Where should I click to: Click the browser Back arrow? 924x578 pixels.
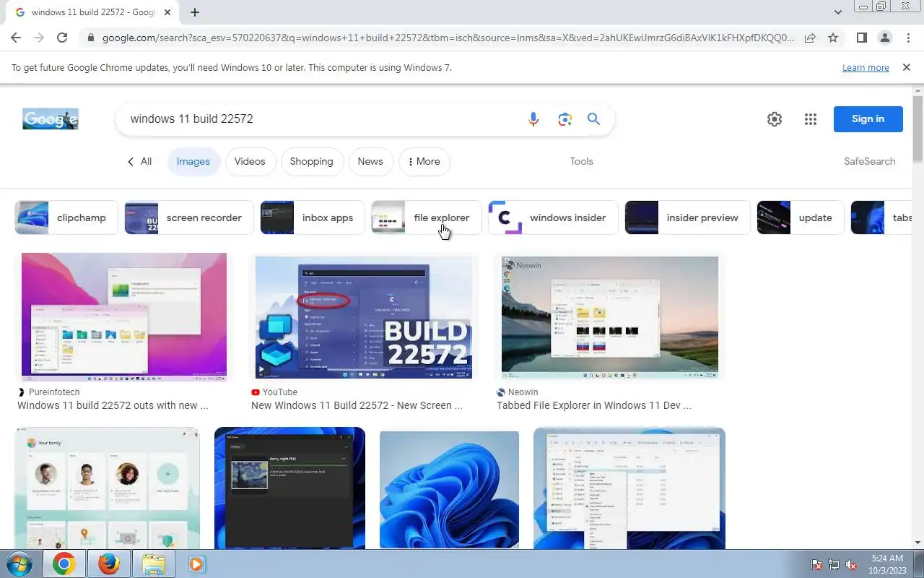(x=16, y=38)
